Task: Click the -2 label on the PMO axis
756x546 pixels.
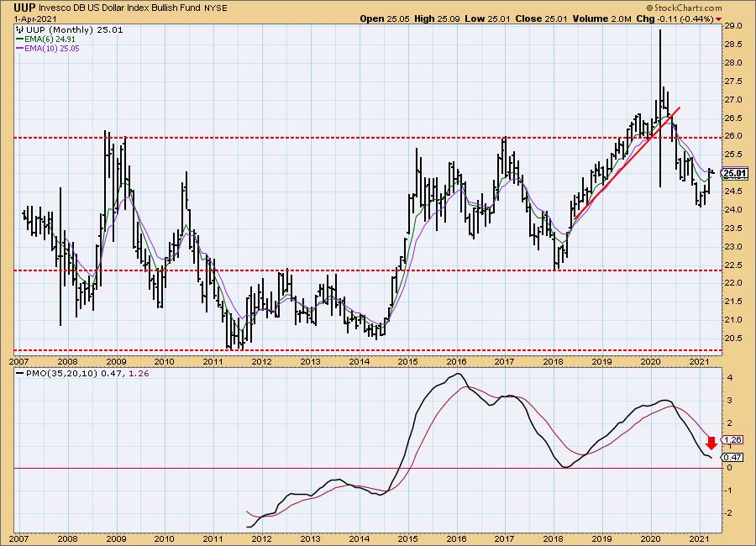Action: point(729,513)
